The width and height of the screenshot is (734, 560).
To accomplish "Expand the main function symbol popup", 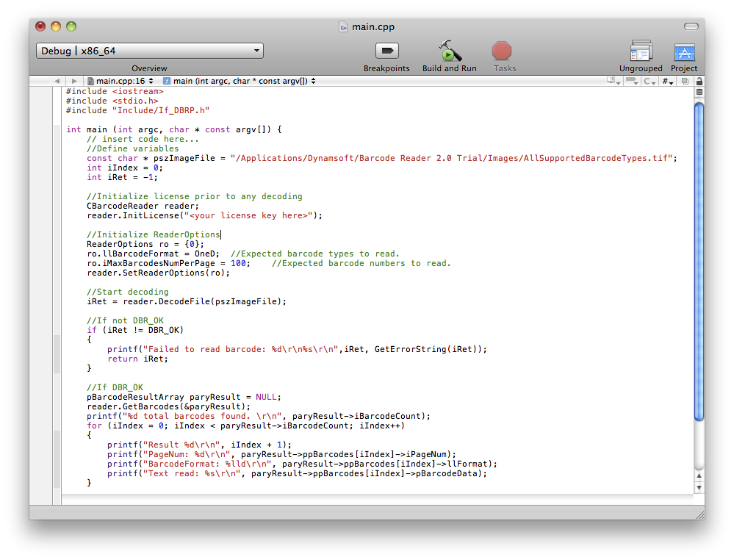I will [x=239, y=81].
